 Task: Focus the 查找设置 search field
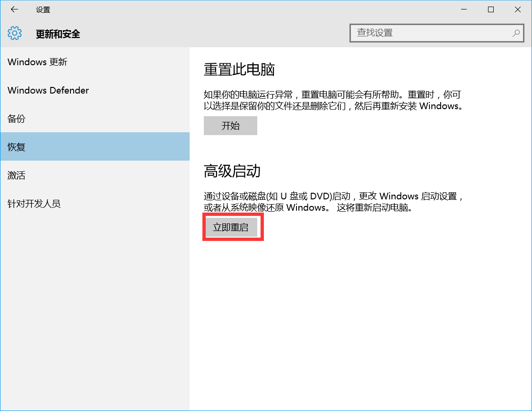coord(436,33)
